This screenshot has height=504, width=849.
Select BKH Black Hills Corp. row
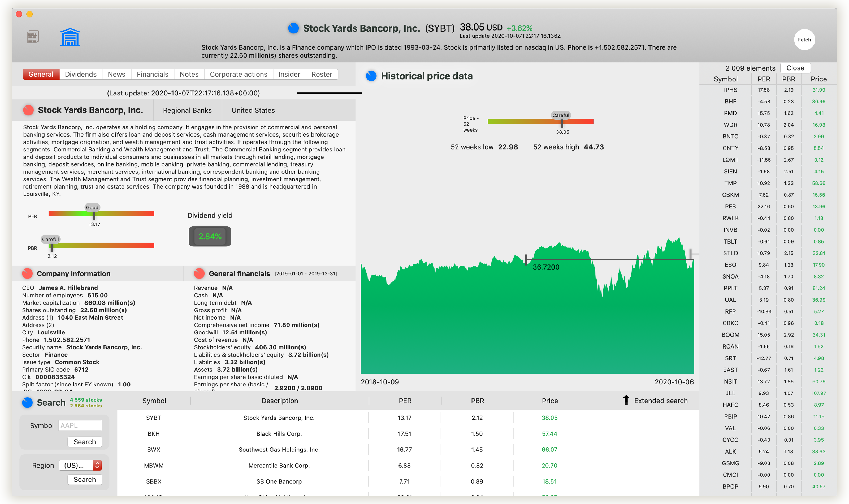(x=279, y=434)
